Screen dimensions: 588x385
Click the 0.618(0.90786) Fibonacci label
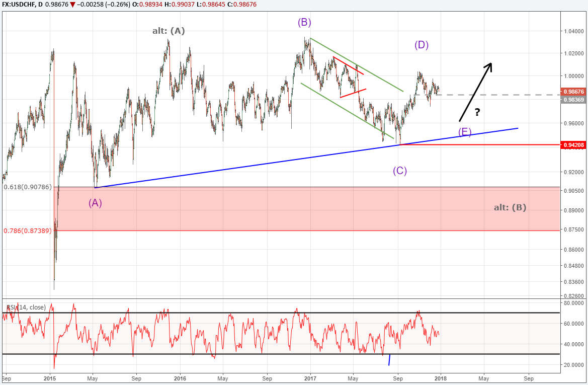pos(28,187)
